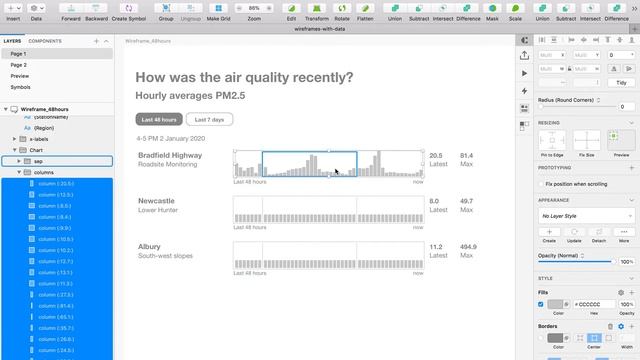Screen dimensions: 640x360
Task: Open the Data dropdown
Action: (36, 8)
